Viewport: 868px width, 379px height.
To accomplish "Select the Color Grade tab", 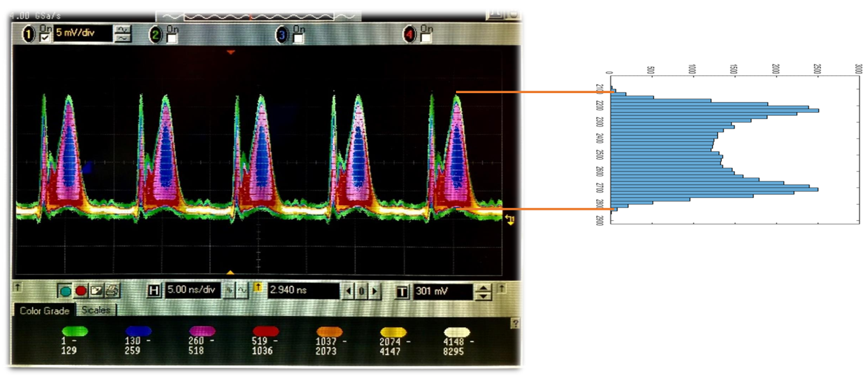I will point(44,311).
